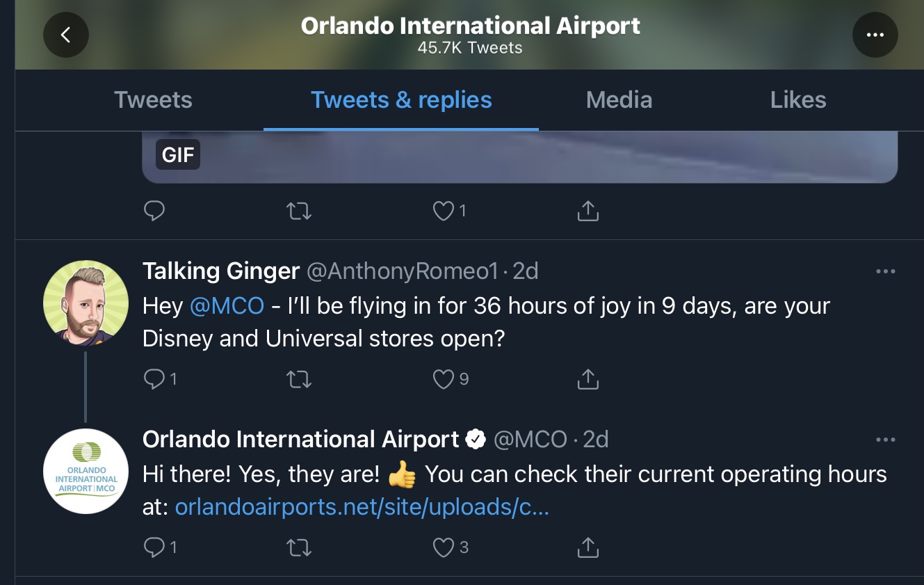
Task: Reply to Talking Ginger's tweet
Action: [154, 379]
